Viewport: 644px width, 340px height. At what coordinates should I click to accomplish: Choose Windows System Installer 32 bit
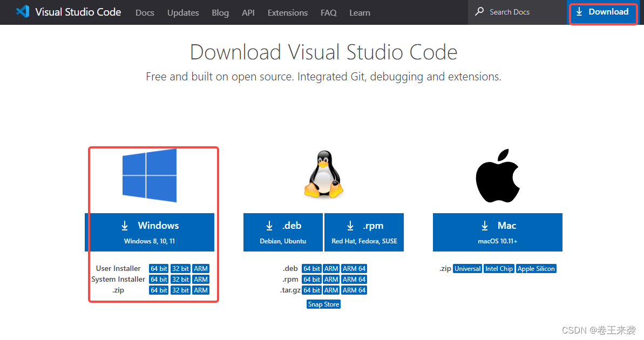[181, 279]
